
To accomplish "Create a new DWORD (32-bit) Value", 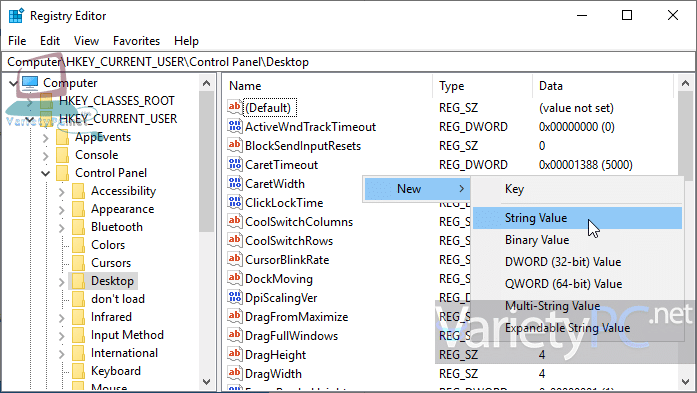I will [x=577, y=262].
